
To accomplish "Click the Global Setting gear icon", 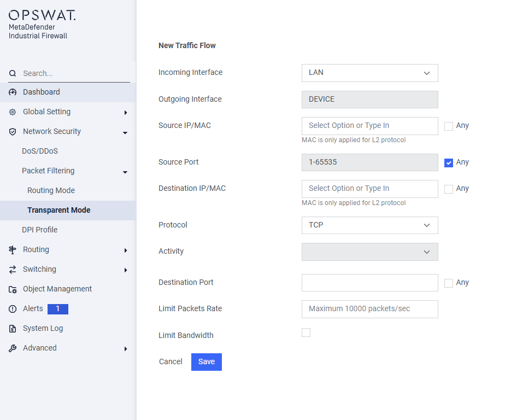I will [13, 112].
